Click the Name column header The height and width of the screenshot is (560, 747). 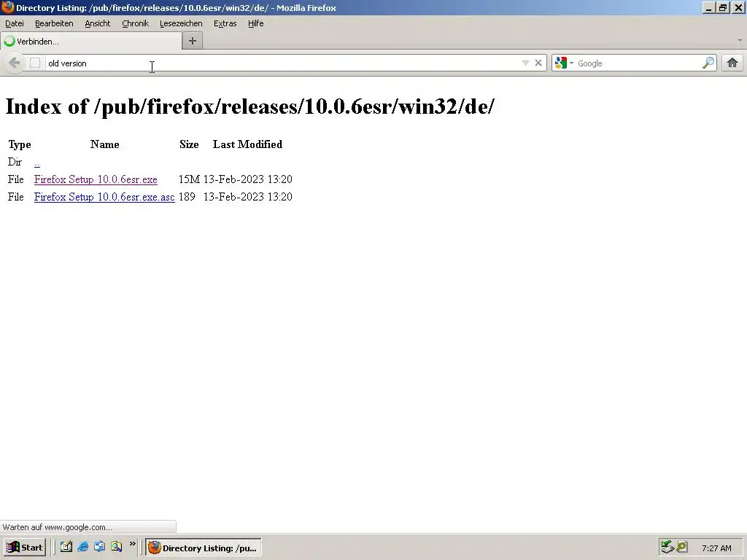(x=105, y=144)
